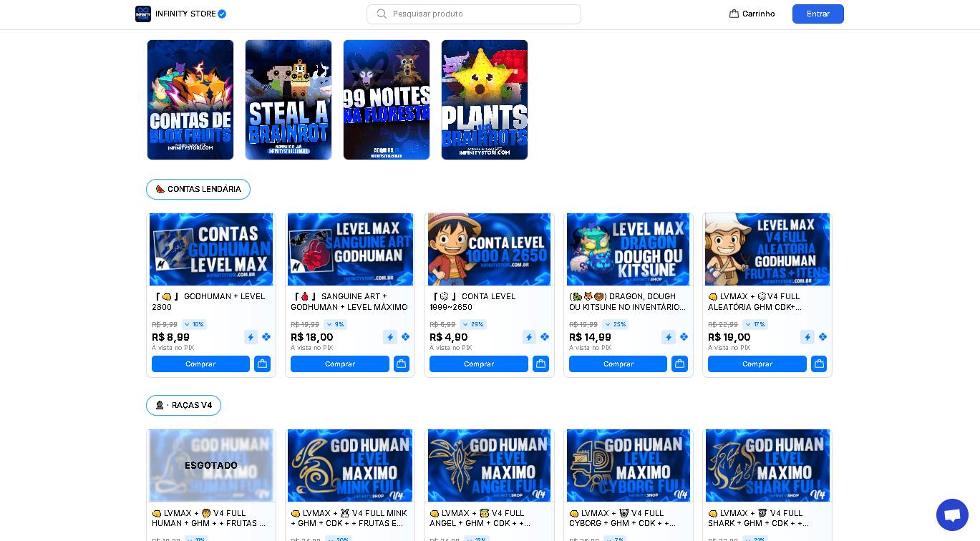The height and width of the screenshot is (541, 980).
Task: Select the Contas Lendária category tag
Action: point(198,189)
